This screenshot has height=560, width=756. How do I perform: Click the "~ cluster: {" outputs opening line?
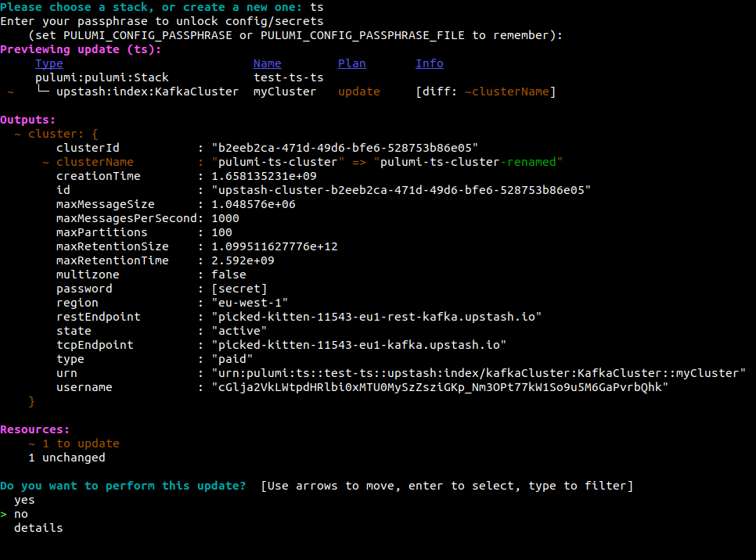[x=56, y=134]
